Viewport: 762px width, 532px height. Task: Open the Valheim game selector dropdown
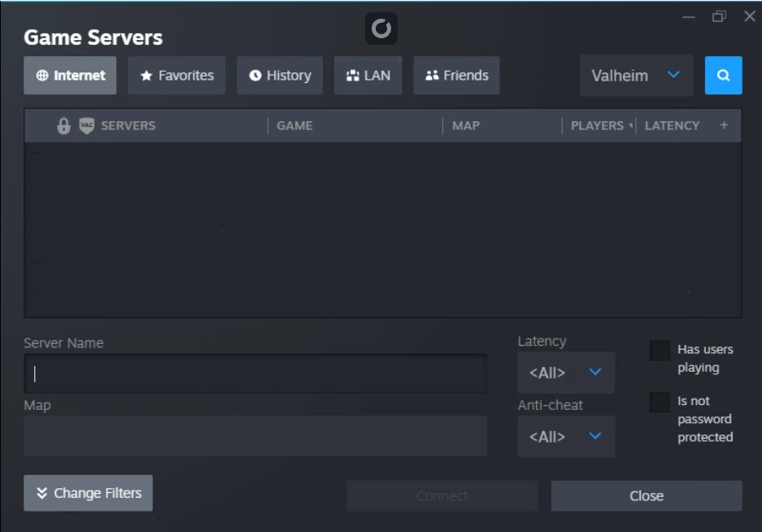point(636,75)
